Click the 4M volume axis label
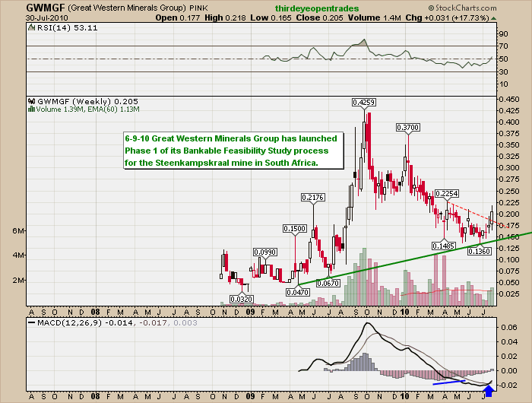The height and width of the screenshot is (403, 532). (x=18, y=255)
